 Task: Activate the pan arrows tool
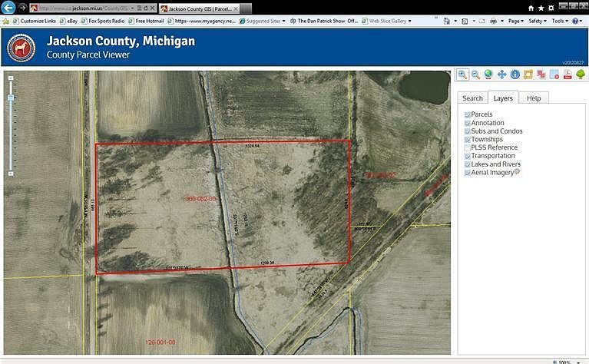(x=501, y=74)
